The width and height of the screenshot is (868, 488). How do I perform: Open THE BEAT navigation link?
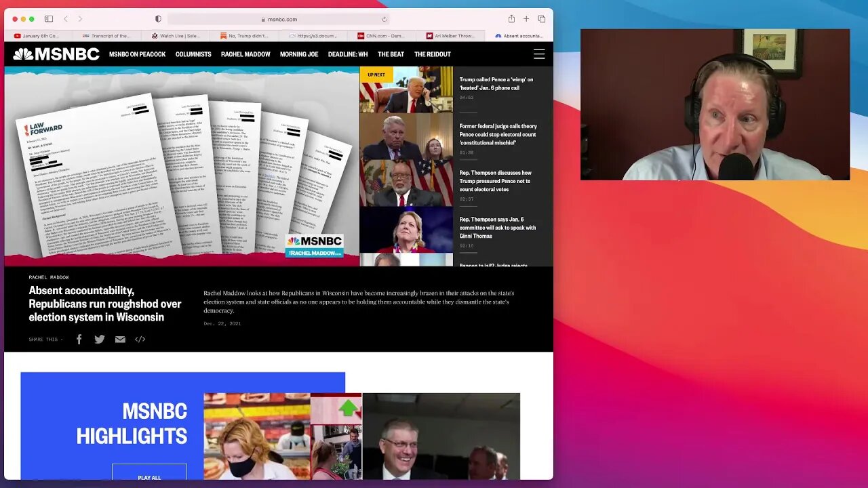point(391,54)
